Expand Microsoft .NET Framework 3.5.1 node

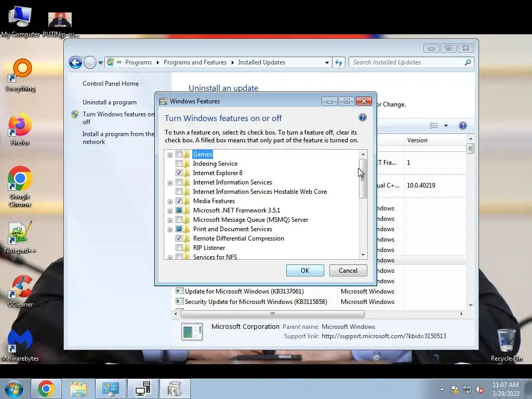pyautogui.click(x=170, y=211)
